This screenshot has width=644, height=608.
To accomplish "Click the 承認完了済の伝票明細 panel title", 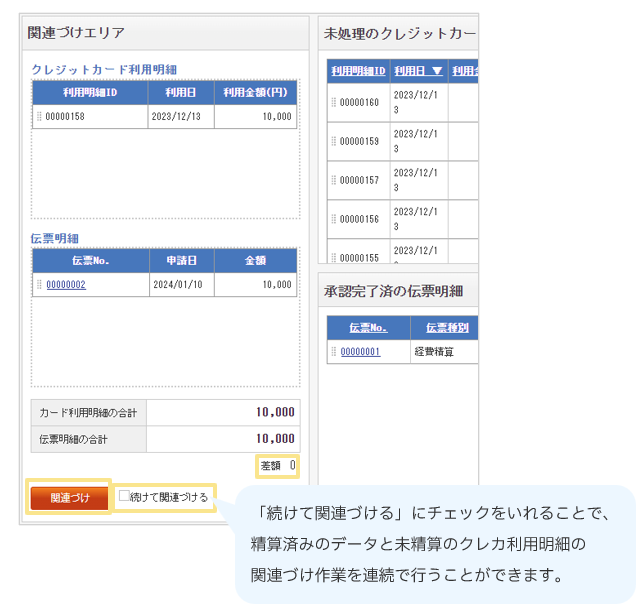I will [393, 291].
